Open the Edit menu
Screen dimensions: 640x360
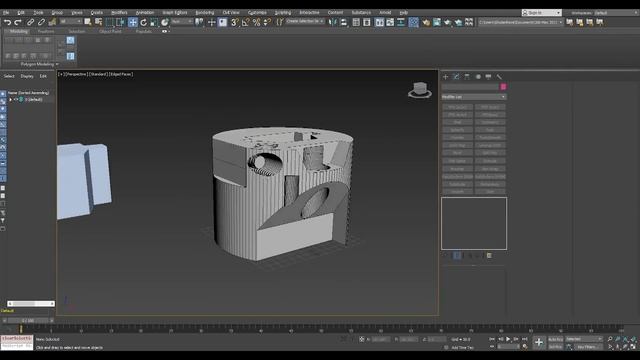point(21,13)
